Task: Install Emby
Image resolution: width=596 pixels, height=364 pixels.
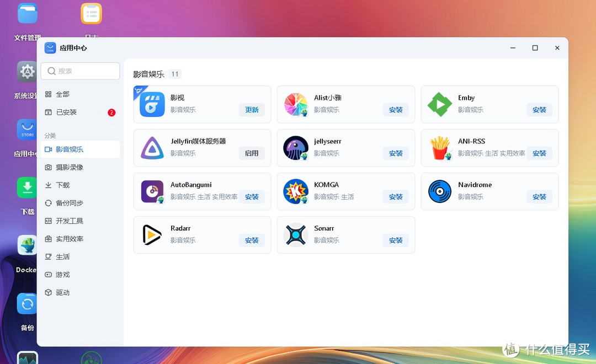Action: tap(539, 110)
